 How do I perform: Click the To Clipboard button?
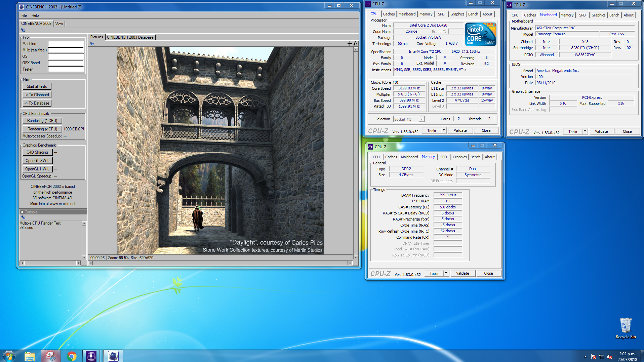(x=37, y=95)
